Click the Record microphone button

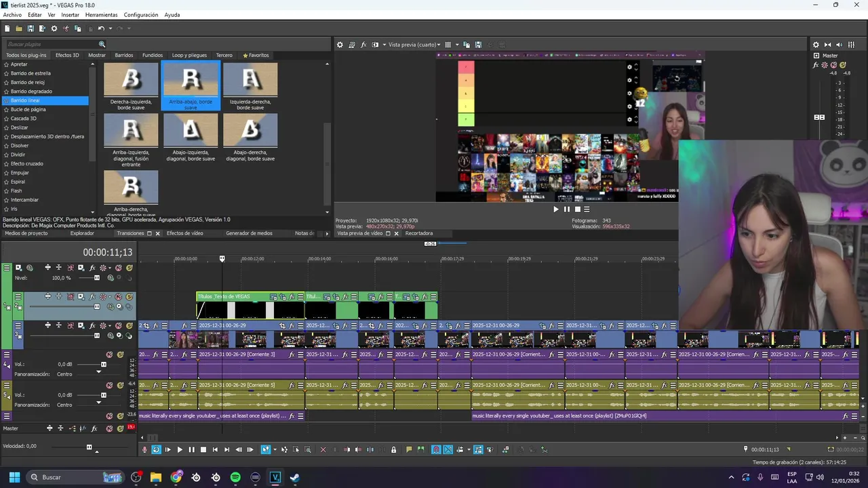144,449
